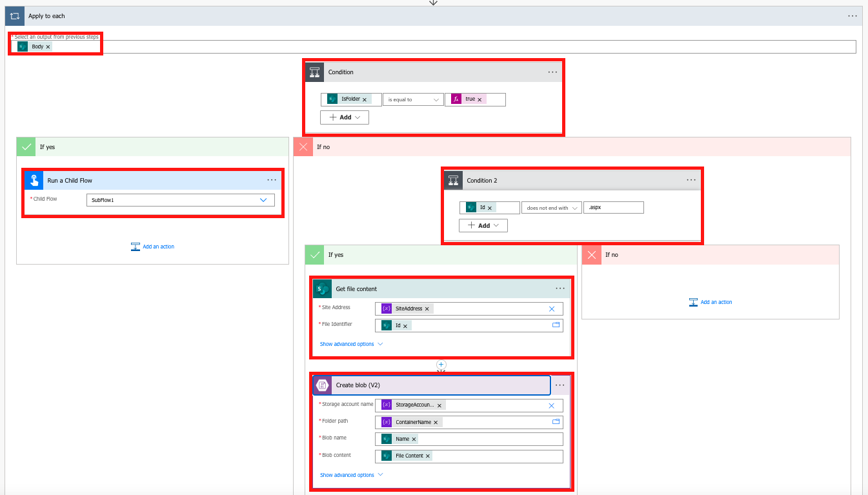The image size is (868, 495).
Task: Click Add an action in Condition 2's If no branch
Action: click(x=710, y=301)
